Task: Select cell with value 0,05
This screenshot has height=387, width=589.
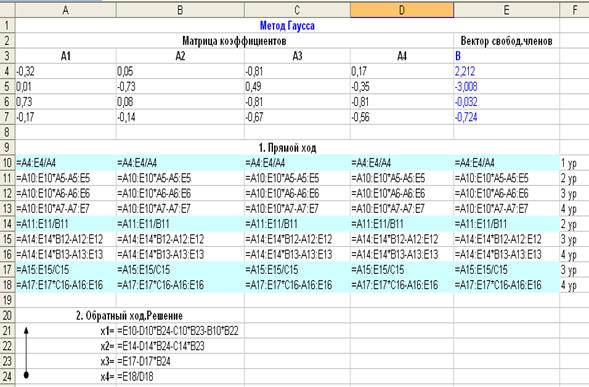Action: point(180,71)
